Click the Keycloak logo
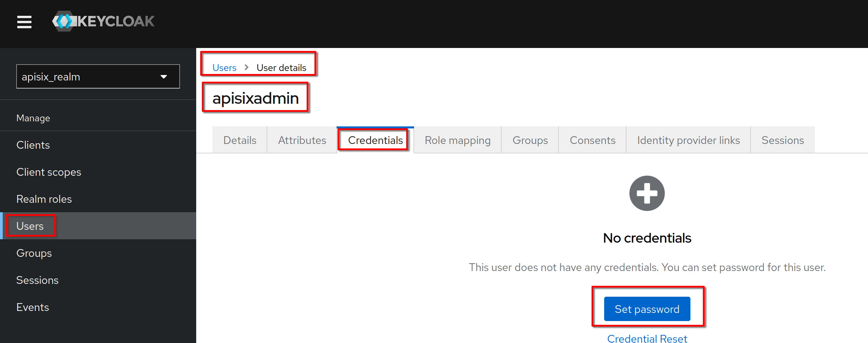 (104, 21)
